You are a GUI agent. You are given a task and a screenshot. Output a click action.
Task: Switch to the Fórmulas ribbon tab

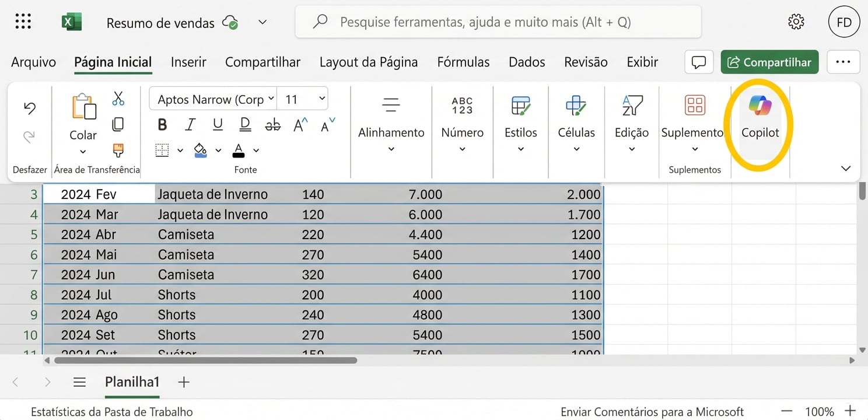point(463,62)
